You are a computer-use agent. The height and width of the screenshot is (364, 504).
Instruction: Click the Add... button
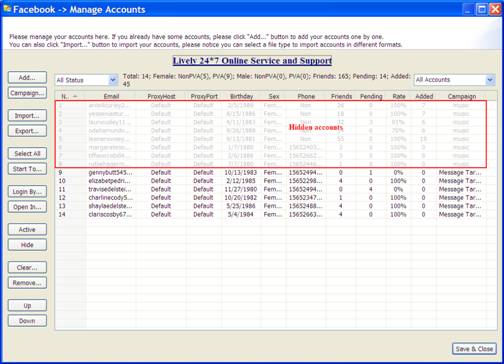(x=27, y=77)
